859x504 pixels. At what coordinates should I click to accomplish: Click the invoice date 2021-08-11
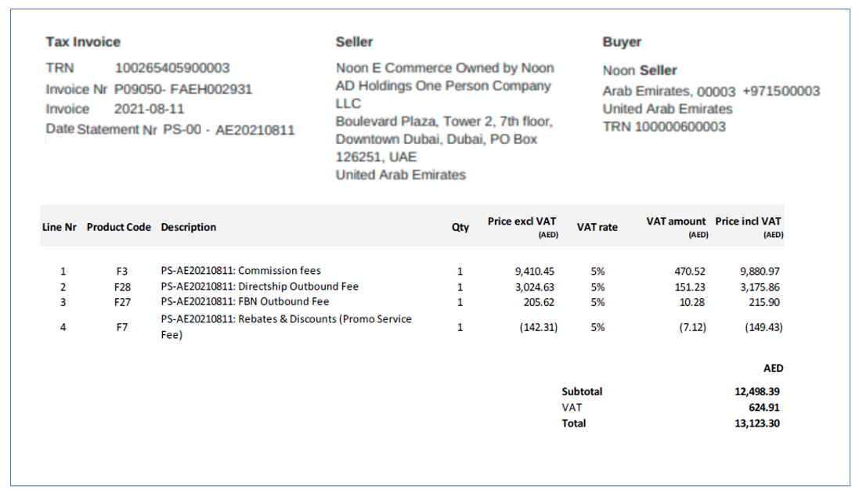point(149,109)
